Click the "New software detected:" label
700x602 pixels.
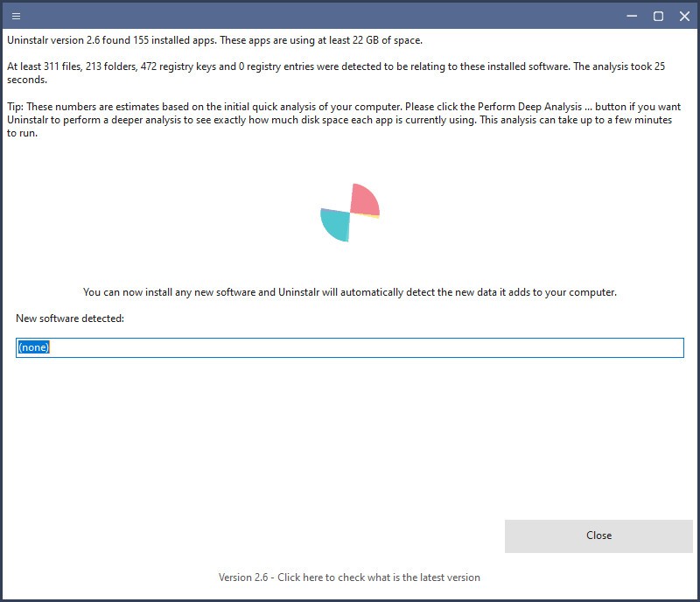[70, 318]
